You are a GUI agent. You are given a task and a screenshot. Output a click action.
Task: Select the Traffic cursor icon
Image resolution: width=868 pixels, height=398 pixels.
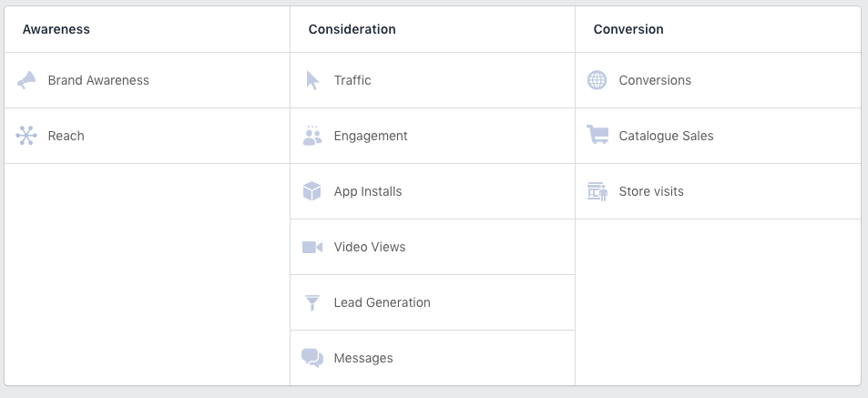coord(312,80)
